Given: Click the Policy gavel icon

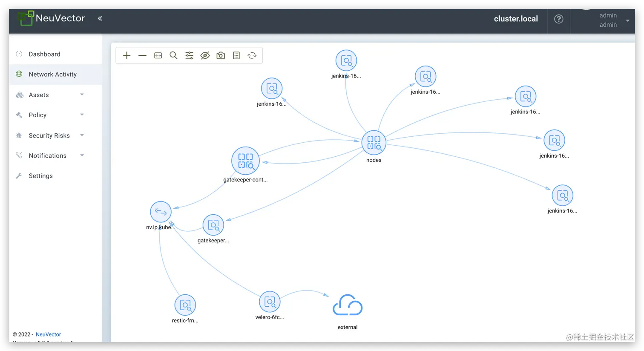Looking at the screenshot, I should (x=19, y=115).
